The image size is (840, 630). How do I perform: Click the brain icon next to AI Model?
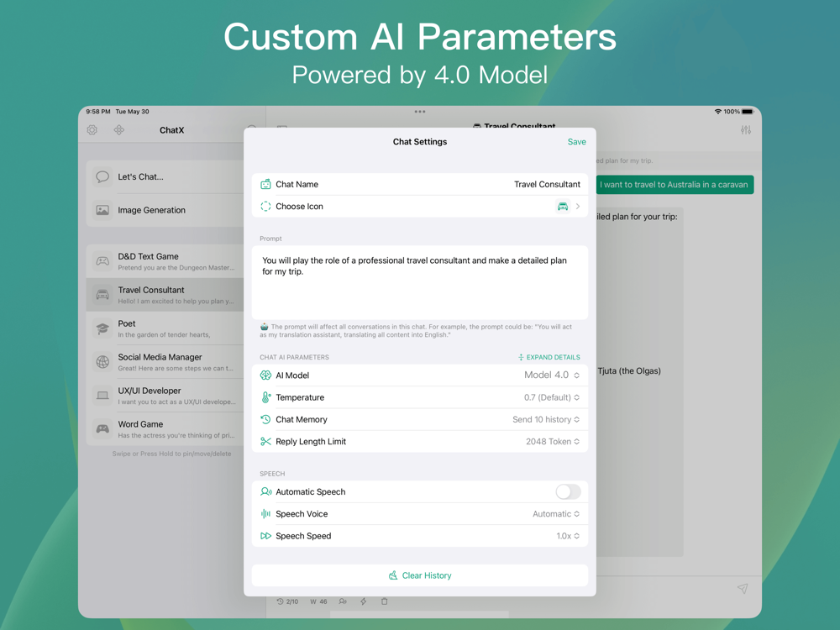265,375
